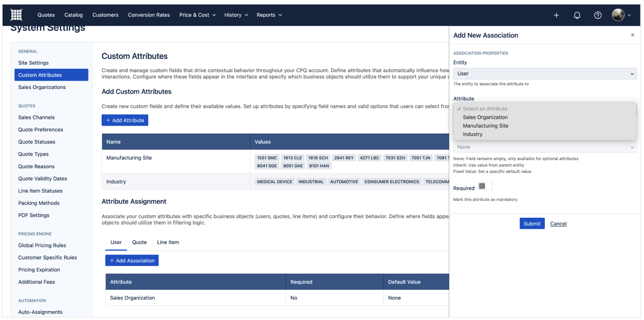Click the MEDICAL DEVICE value tag
644x320 pixels.
point(274,182)
